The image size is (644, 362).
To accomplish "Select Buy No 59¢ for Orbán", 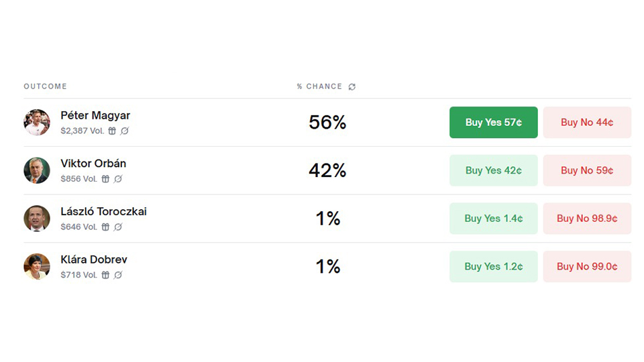I will pyautogui.click(x=587, y=170).
